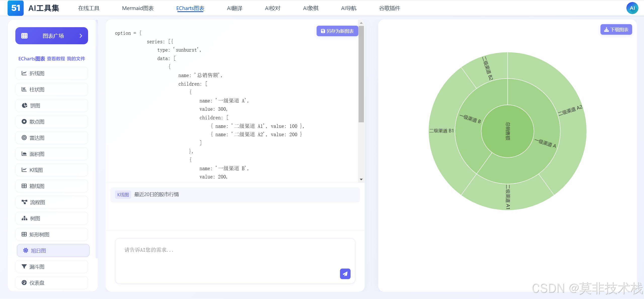Open the AI翻译 menu item
This screenshot has height=299, width=644.
tap(235, 8)
